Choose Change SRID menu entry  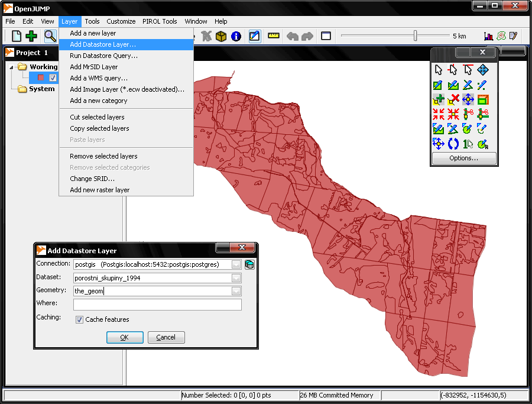[x=126, y=179]
